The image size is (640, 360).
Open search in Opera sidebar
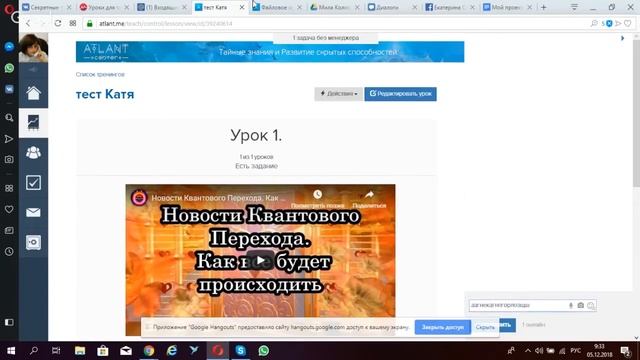[9, 118]
